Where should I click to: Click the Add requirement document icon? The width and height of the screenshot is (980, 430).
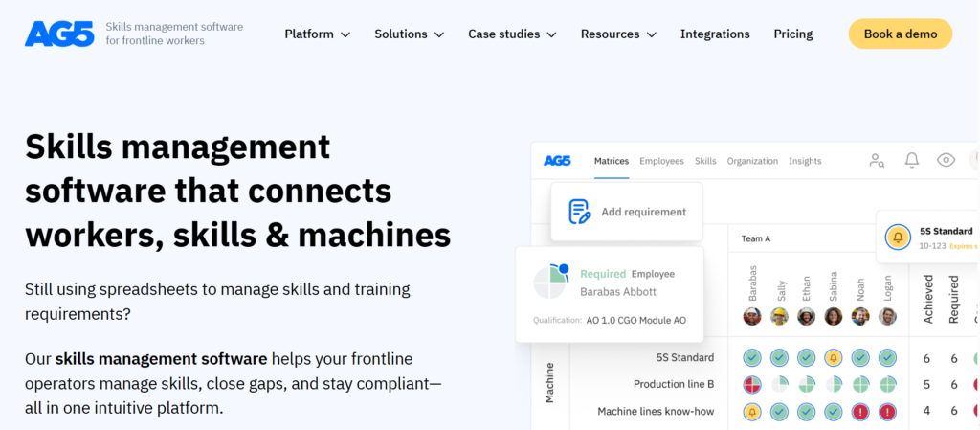(x=579, y=212)
